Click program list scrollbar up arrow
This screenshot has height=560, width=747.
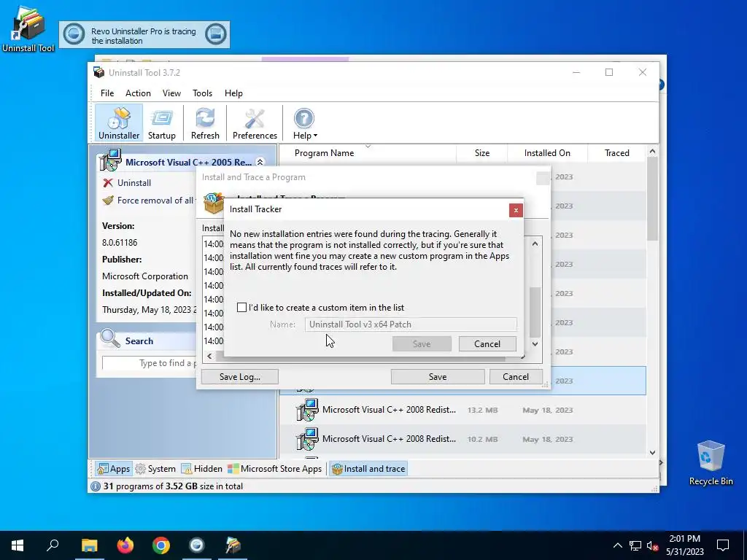(x=652, y=152)
